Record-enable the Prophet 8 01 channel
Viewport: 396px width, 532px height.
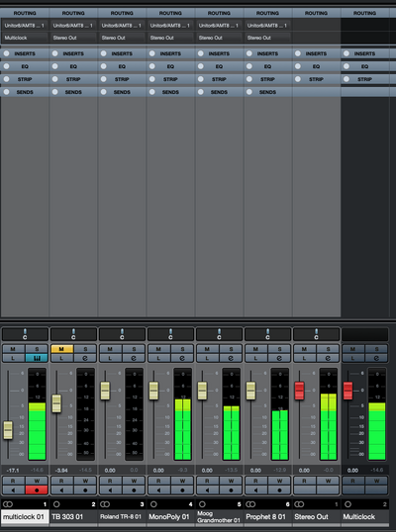click(279, 489)
